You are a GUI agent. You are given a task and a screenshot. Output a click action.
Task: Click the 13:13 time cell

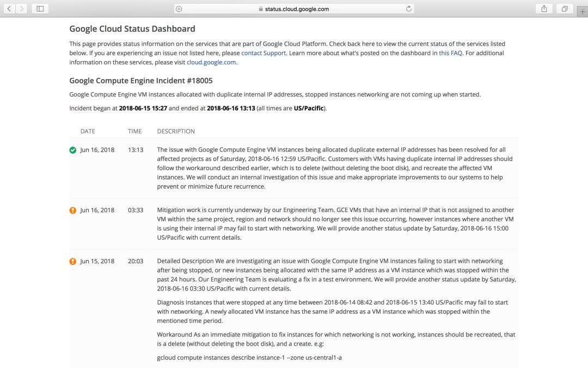point(136,150)
